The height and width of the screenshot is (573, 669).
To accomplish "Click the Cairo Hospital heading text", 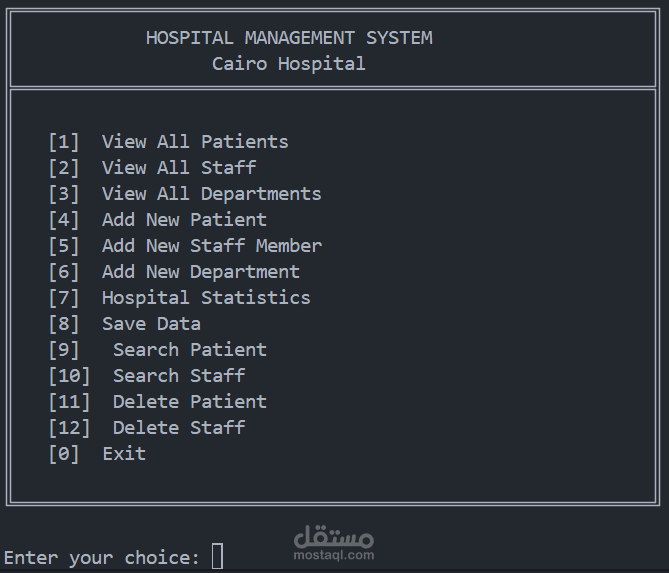I will click(x=289, y=64).
